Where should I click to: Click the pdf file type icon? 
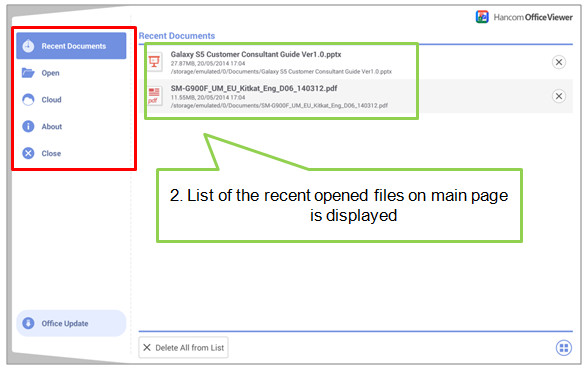point(154,96)
